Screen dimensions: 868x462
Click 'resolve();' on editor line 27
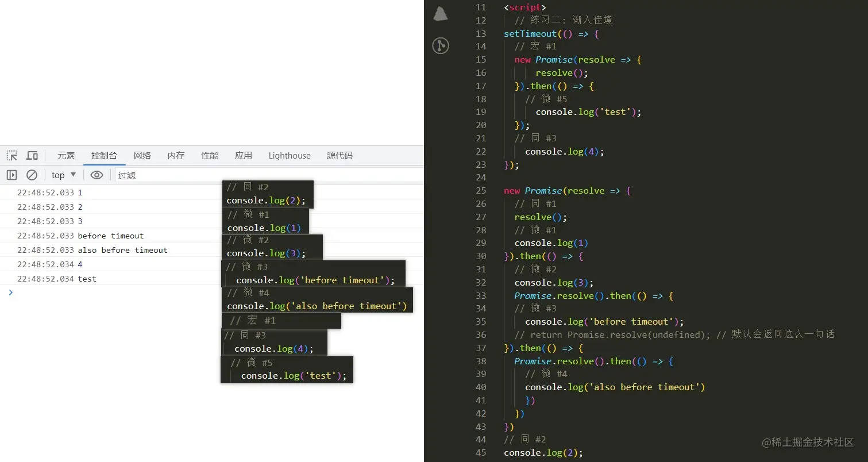coord(541,217)
